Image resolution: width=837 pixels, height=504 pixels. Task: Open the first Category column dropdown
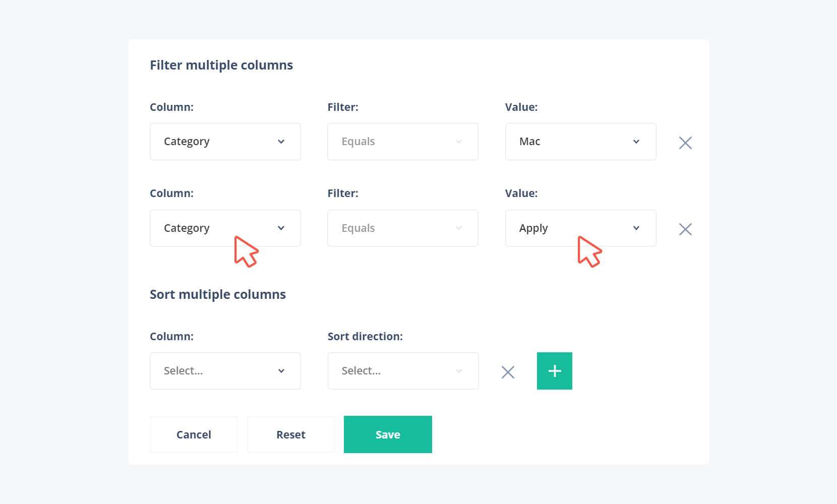[225, 142]
